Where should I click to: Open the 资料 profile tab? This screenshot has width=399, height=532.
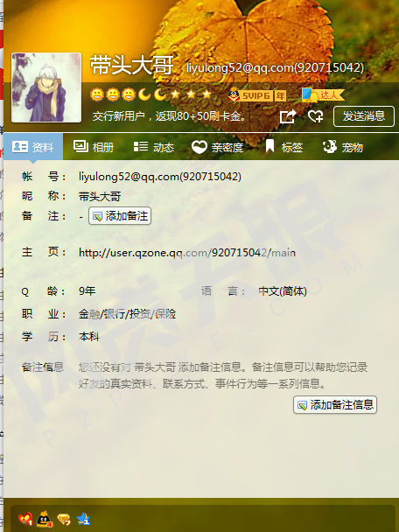pos(33,147)
